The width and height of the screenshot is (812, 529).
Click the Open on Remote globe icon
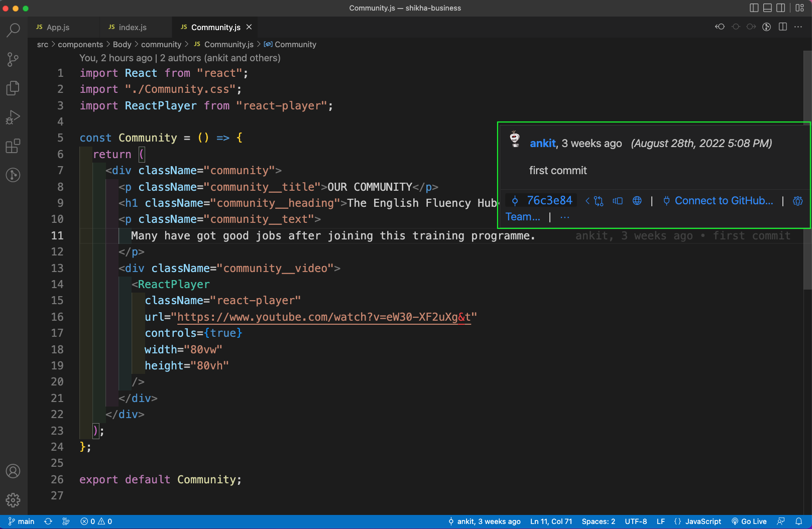pos(637,201)
